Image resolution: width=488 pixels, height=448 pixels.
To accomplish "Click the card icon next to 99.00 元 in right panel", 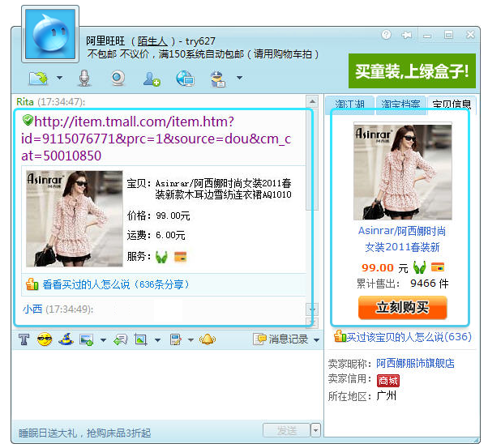I will tap(438, 267).
